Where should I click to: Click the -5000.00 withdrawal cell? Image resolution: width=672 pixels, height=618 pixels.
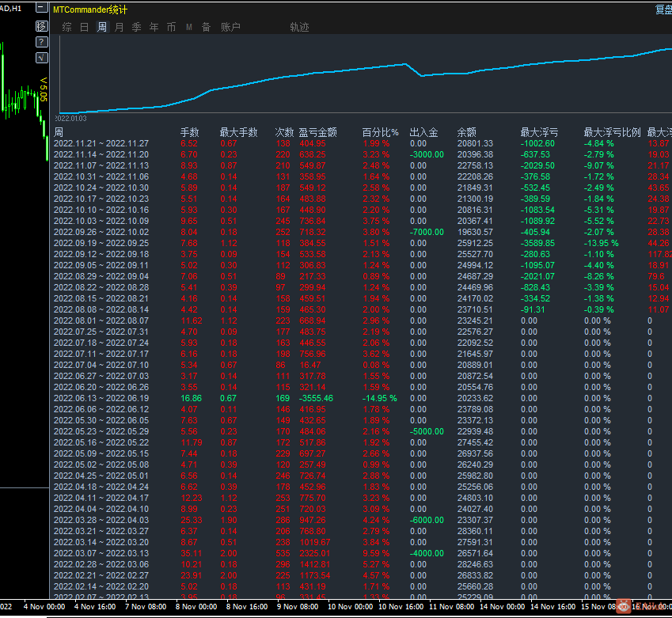click(x=427, y=431)
